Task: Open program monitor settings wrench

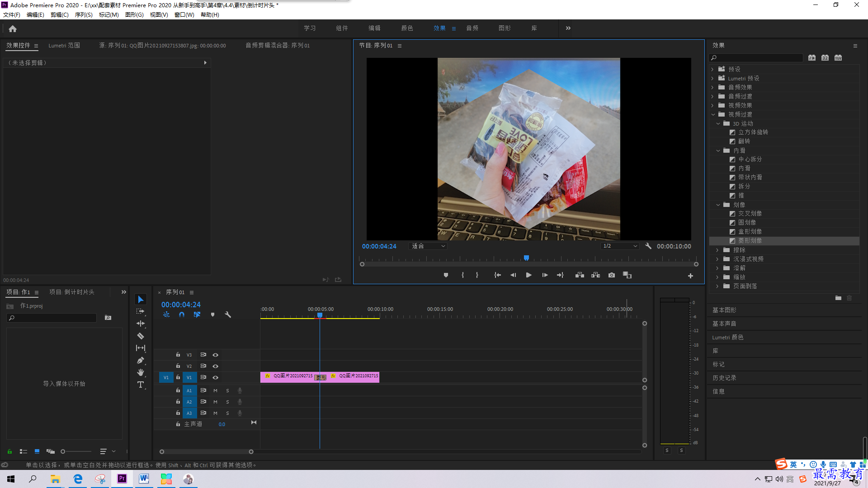Action: click(x=648, y=246)
